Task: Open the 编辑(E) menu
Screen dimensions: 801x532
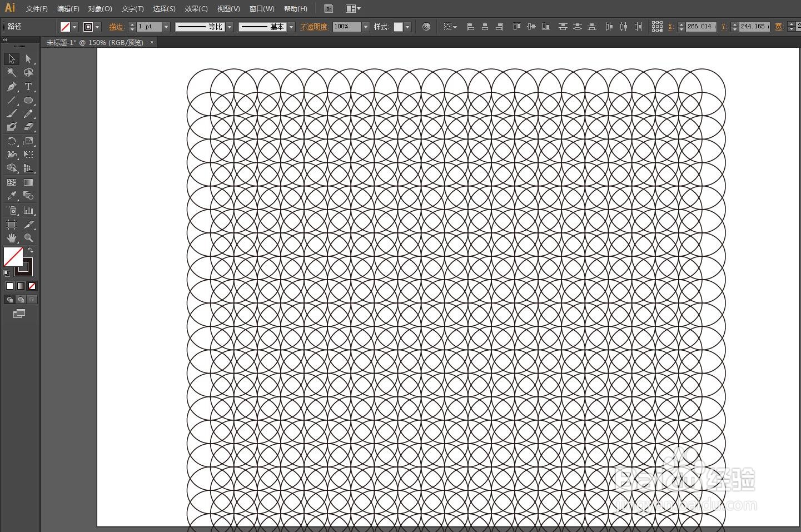Action: coord(68,9)
